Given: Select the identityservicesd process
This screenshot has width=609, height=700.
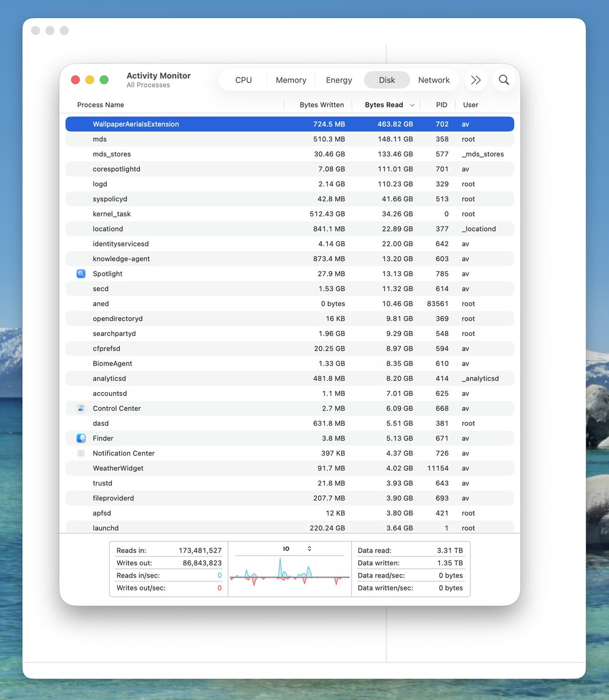Looking at the screenshot, I should [289, 244].
